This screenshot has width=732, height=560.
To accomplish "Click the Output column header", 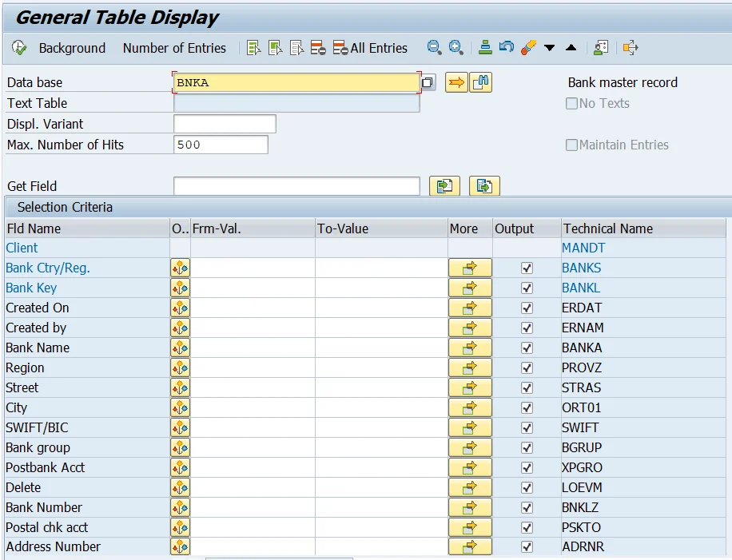I will (x=527, y=228).
